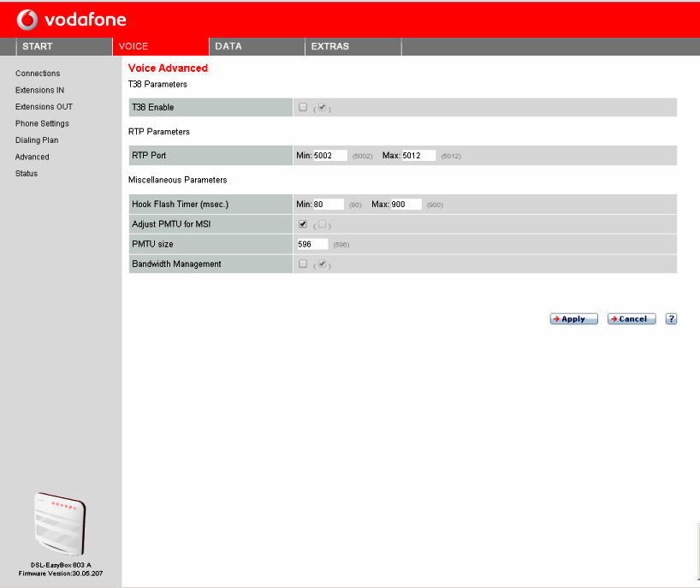Select the VOICE tab
Screen dimensions: 700x588
tap(135, 46)
